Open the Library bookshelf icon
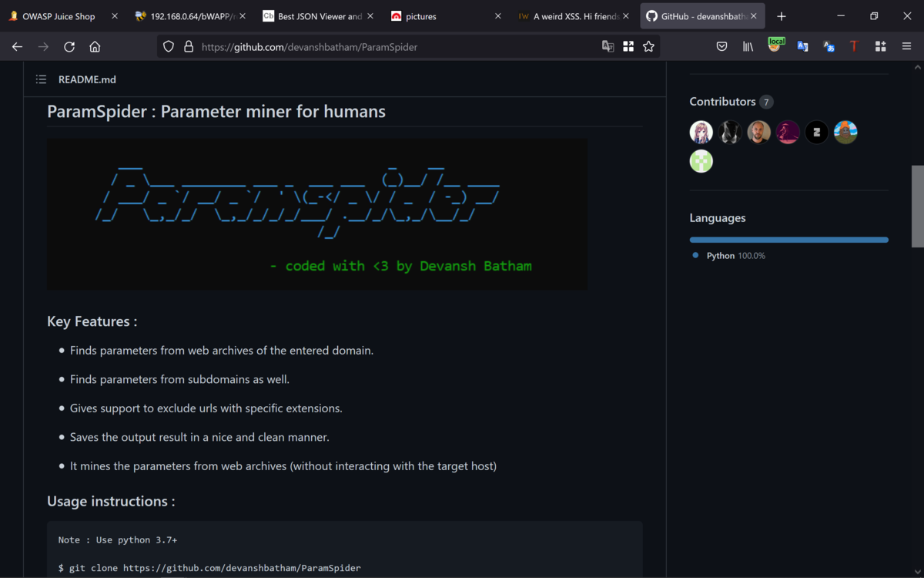 pyautogui.click(x=748, y=47)
